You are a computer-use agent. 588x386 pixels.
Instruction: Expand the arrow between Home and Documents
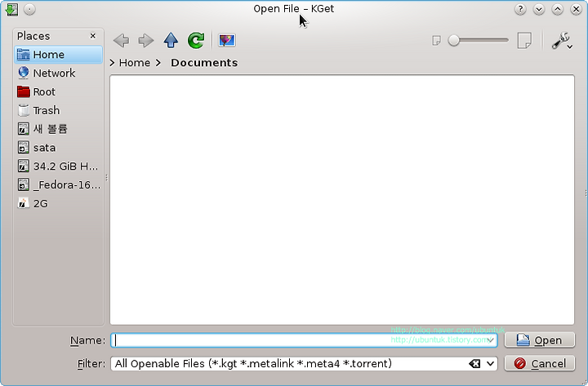tap(158, 63)
